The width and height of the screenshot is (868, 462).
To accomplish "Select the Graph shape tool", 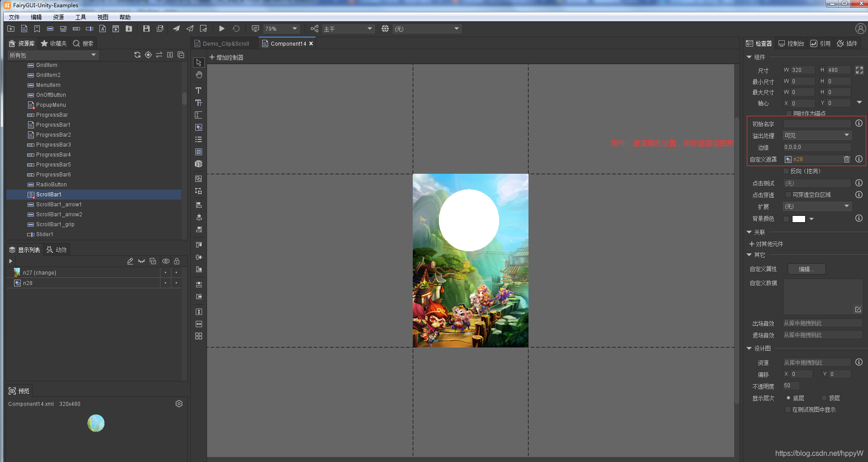I will coord(198,128).
